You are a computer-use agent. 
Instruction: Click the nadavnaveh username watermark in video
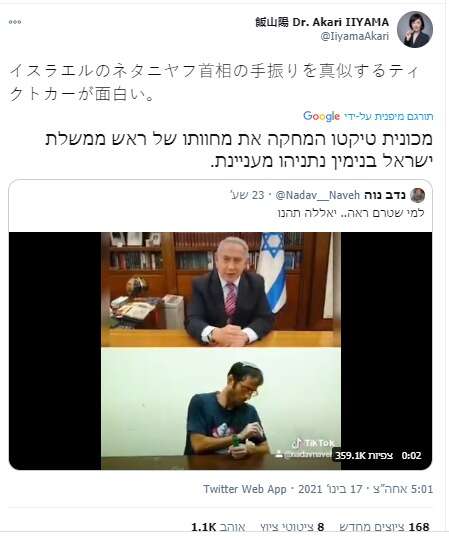click(304, 454)
